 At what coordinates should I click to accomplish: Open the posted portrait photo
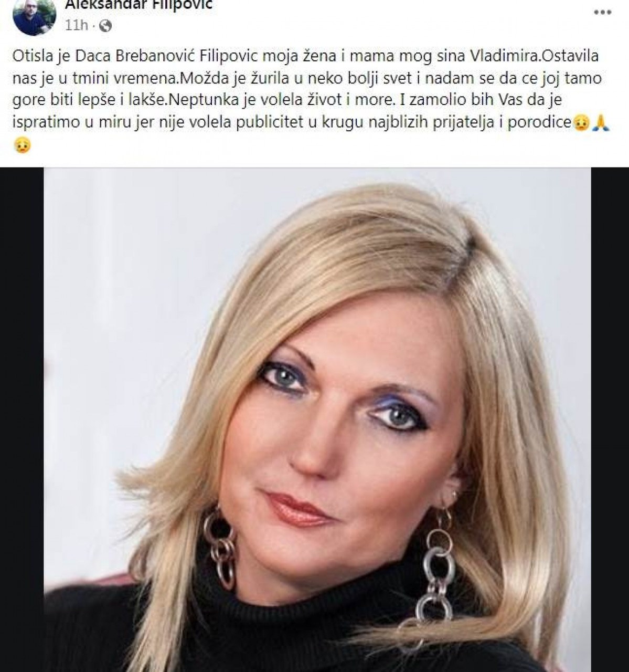point(317,419)
